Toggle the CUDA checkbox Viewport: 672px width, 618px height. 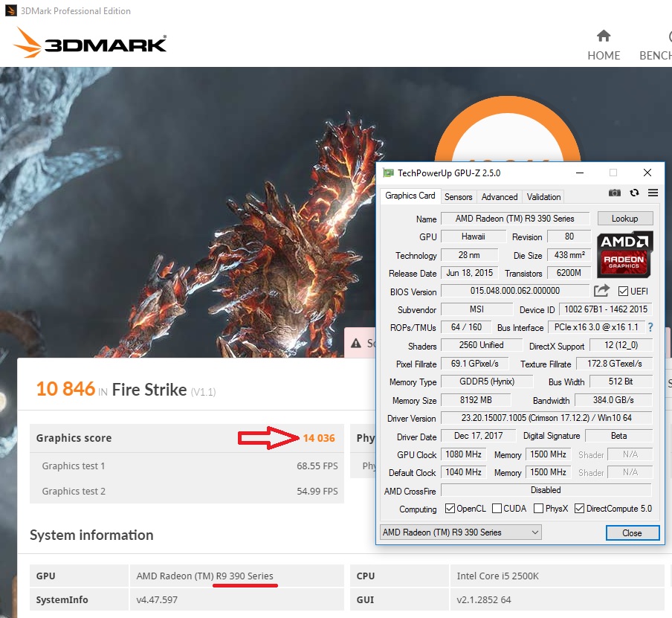tap(497, 509)
